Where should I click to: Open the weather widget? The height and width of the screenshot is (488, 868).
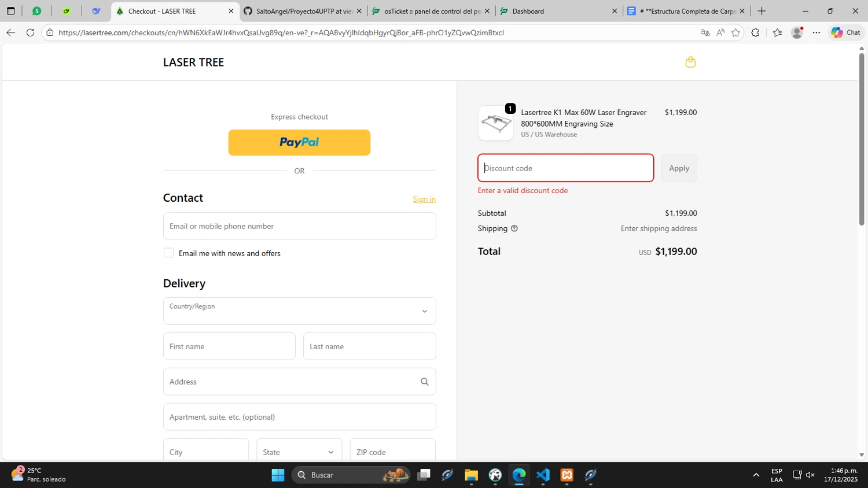pos(38,475)
